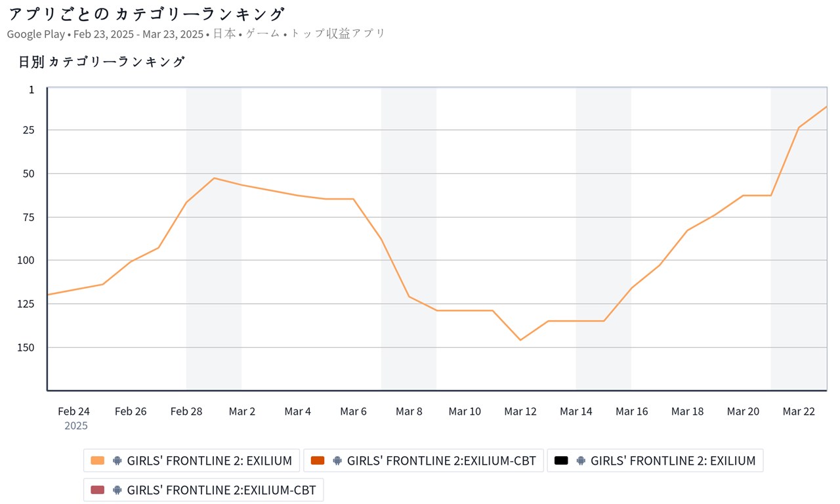The width and height of the screenshot is (840, 504).
Task: Toggle the black-swatch GIRLS' FRONTLINE 2: EXILIUM label
Action: tap(673, 461)
